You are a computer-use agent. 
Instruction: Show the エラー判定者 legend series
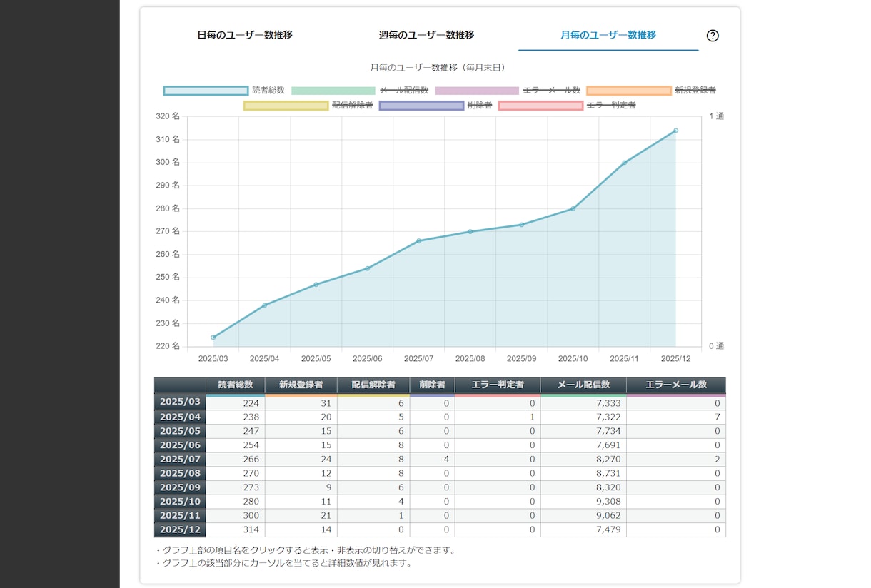coord(567,106)
